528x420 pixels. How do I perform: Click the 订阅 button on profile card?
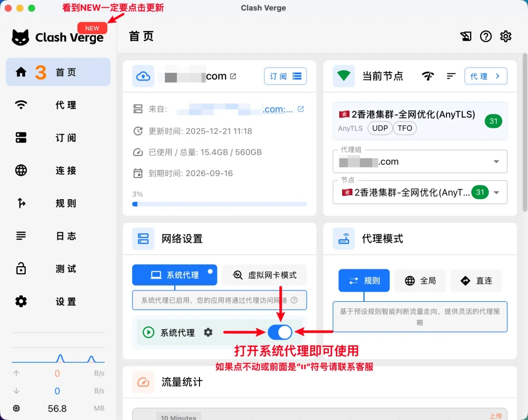(x=285, y=76)
